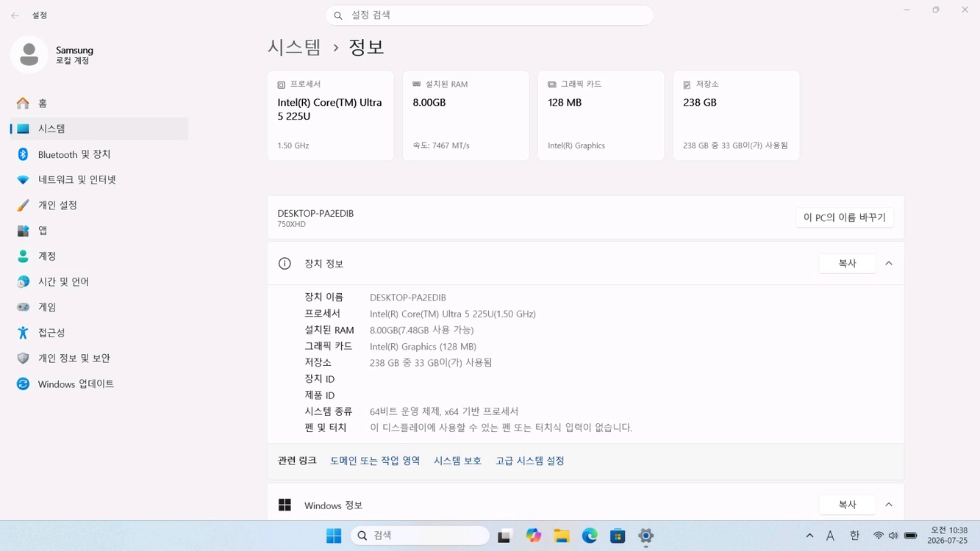Click the Windows Update sync icon
Viewport: 980px width, 551px height.
click(24, 384)
